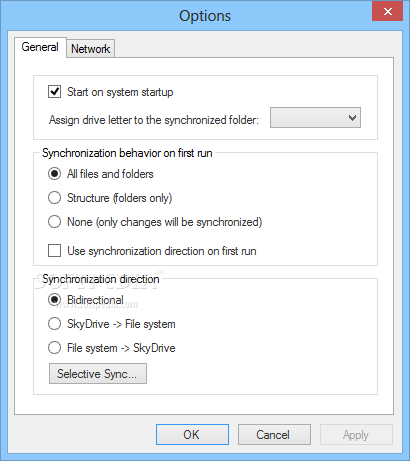Choose Structure (folders only) radio button
Image resolution: width=410 pixels, height=461 pixels.
(x=54, y=198)
